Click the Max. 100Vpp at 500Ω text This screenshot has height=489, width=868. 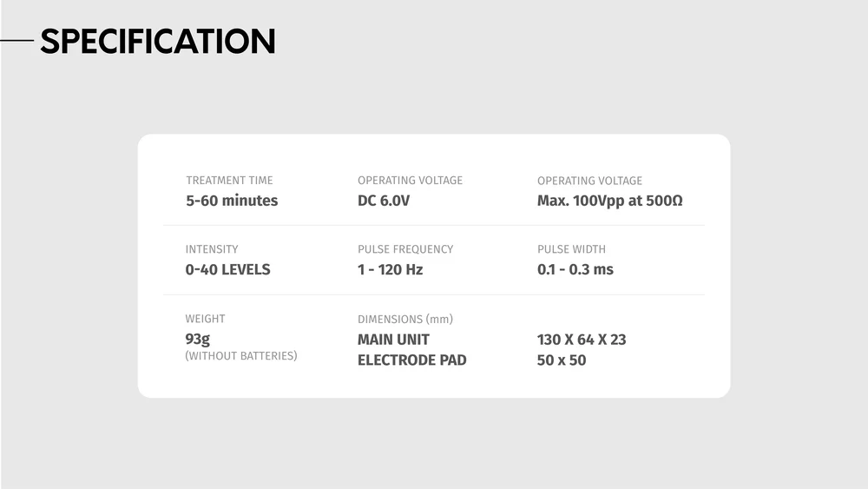tap(609, 201)
